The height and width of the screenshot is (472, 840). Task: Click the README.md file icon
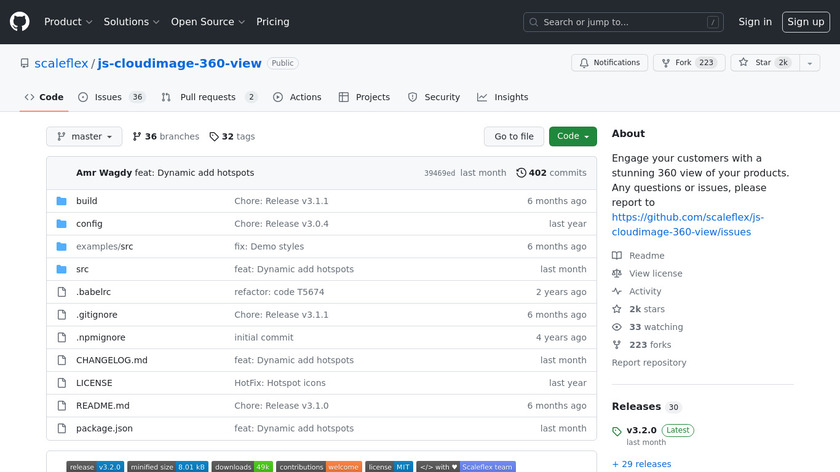tap(62, 406)
